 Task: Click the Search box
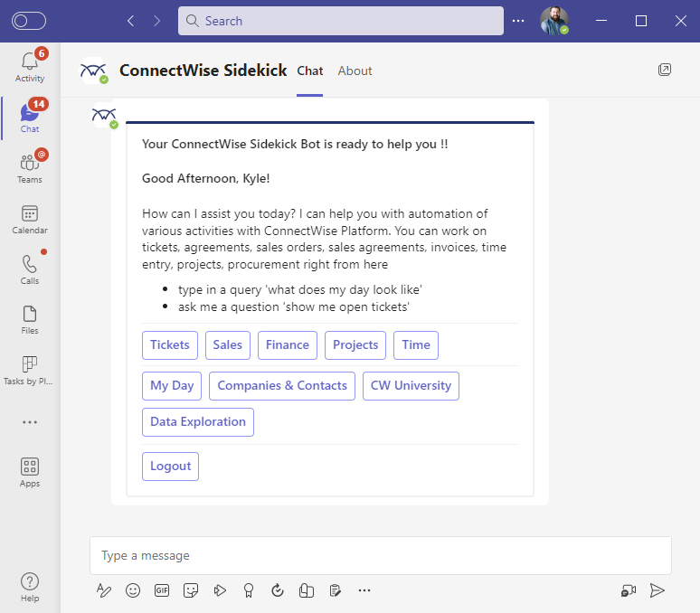click(x=341, y=21)
